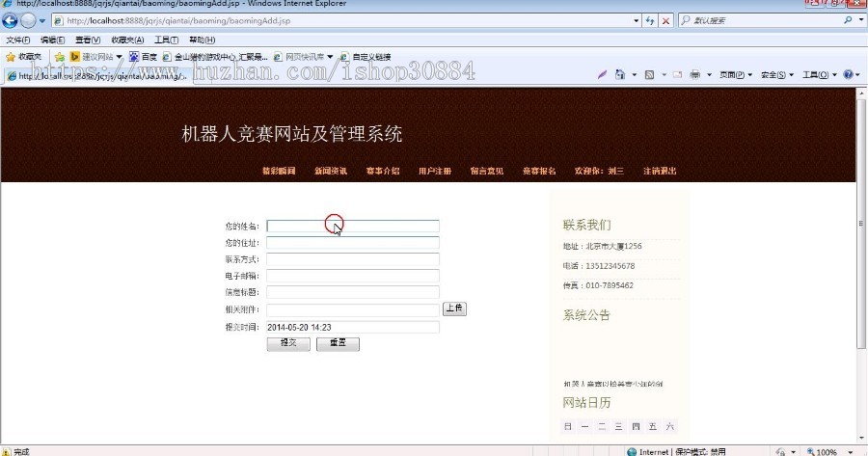868x456 pixels.
Task: Click the 您的住址 address input field
Action: pyautogui.click(x=353, y=242)
